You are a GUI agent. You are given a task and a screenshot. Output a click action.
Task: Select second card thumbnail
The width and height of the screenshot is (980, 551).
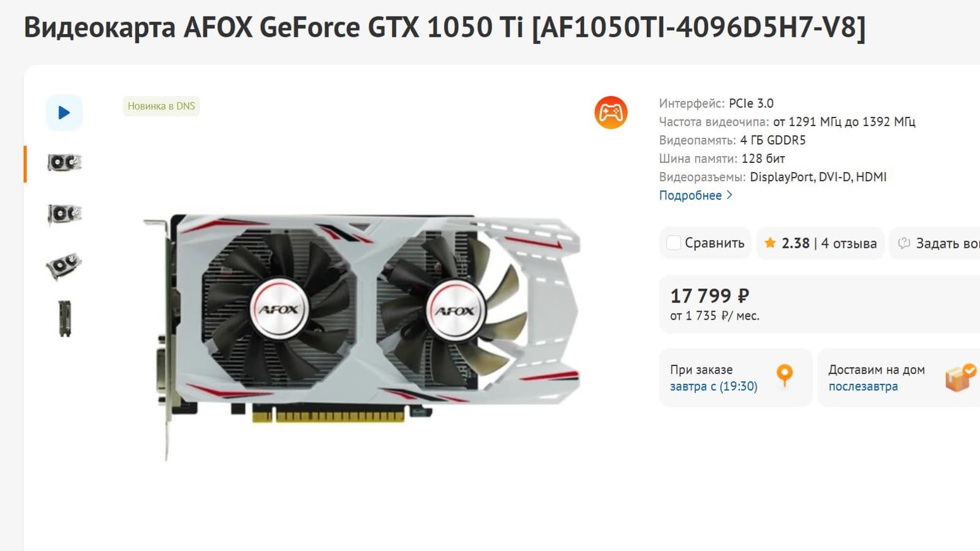coord(64,214)
